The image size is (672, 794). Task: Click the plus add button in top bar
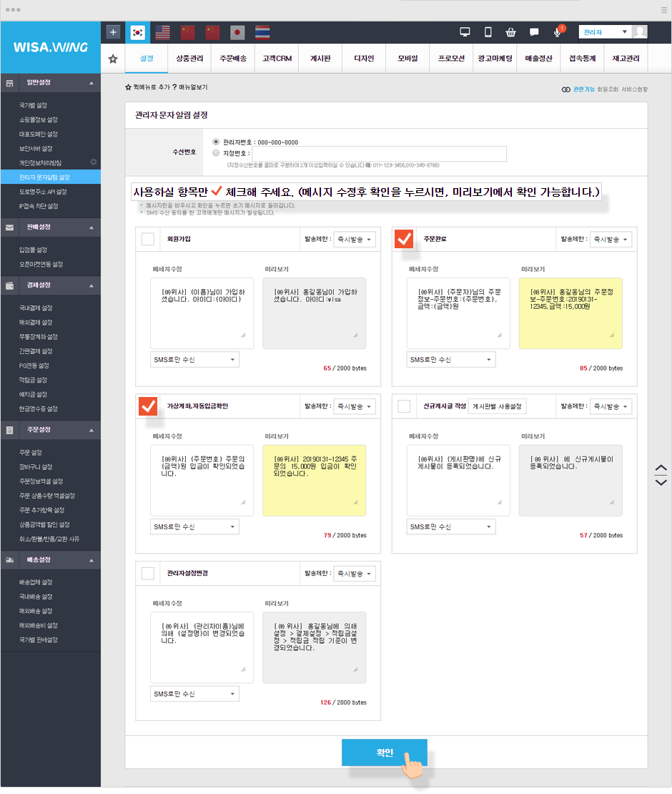pos(113,32)
